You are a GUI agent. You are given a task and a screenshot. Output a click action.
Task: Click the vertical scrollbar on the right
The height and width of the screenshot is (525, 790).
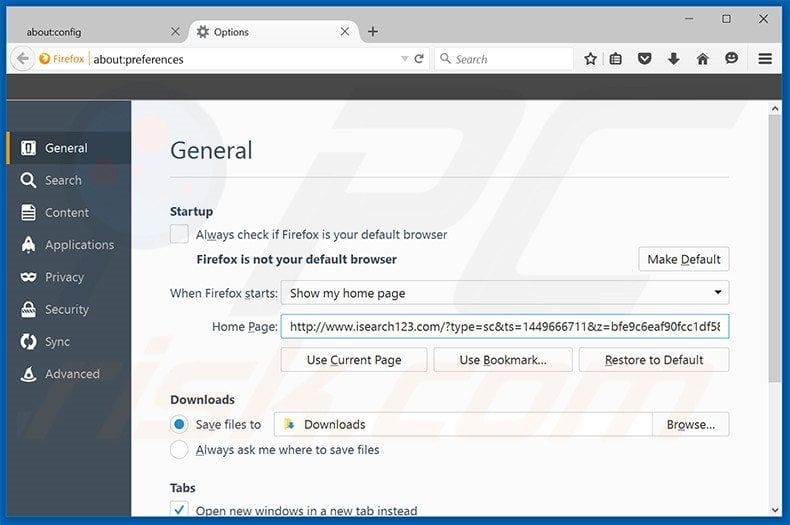(774, 250)
